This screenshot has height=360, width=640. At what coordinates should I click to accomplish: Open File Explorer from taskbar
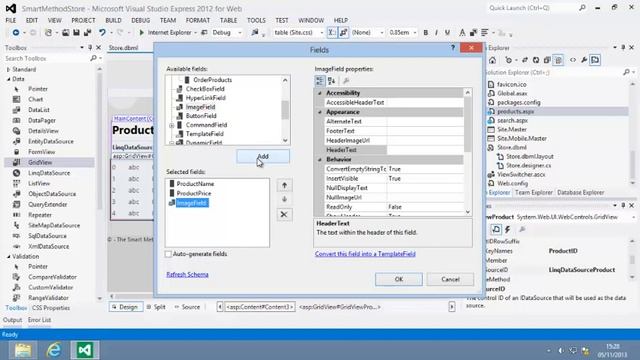coord(23,350)
